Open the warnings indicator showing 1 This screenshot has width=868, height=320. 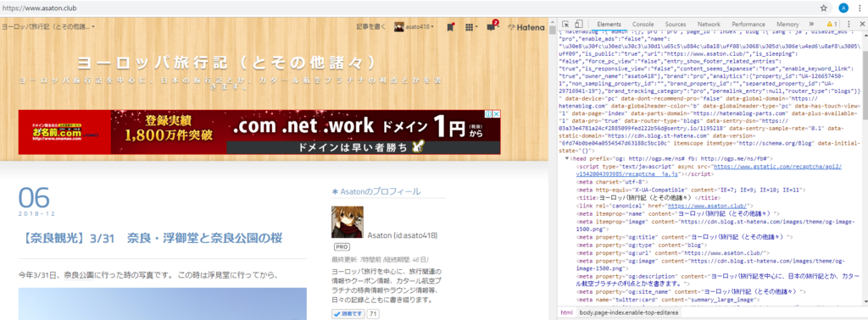click(x=832, y=25)
